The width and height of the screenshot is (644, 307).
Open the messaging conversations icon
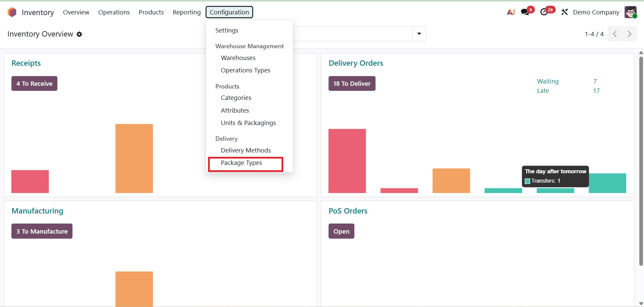click(x=525, y=11)
